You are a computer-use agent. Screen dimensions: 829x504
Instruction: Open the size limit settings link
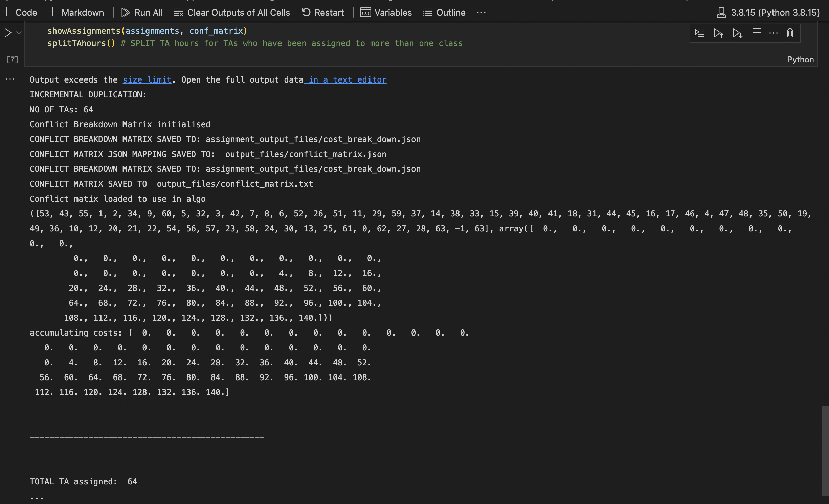pos(147,80)
